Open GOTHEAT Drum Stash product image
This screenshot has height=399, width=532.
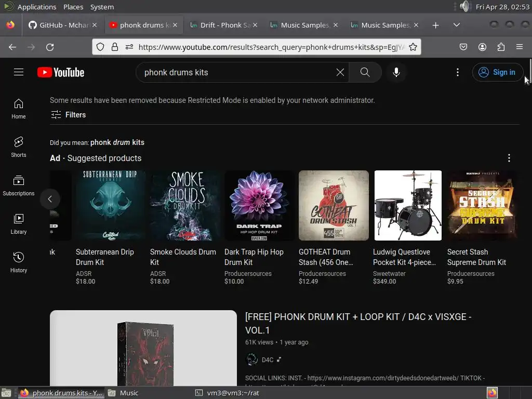click(334, 206)
